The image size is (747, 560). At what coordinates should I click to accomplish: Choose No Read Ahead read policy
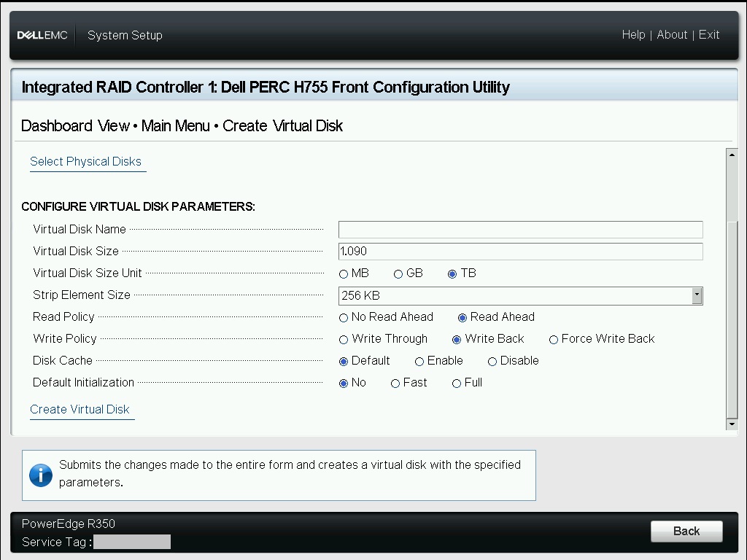(344, 318)
